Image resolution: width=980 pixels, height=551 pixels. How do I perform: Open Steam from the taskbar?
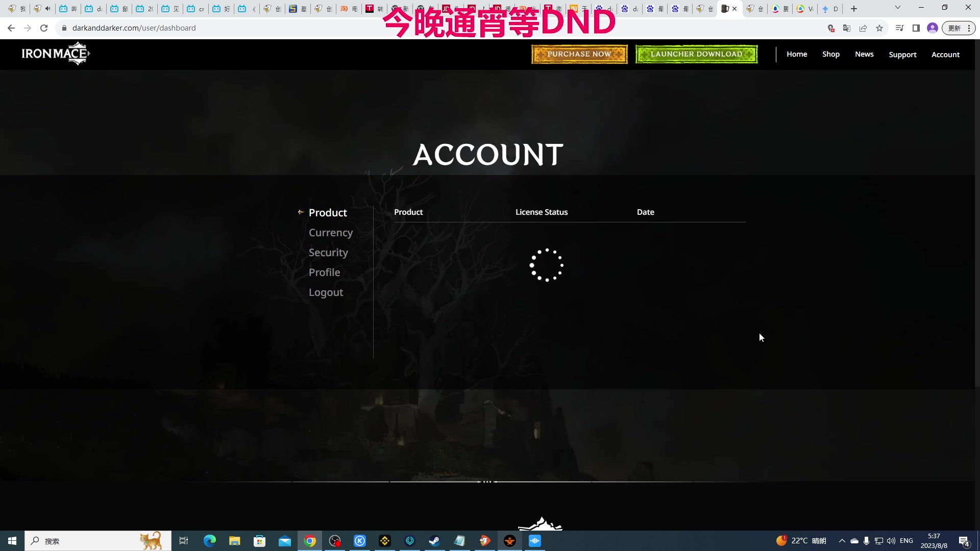(434, 541)
